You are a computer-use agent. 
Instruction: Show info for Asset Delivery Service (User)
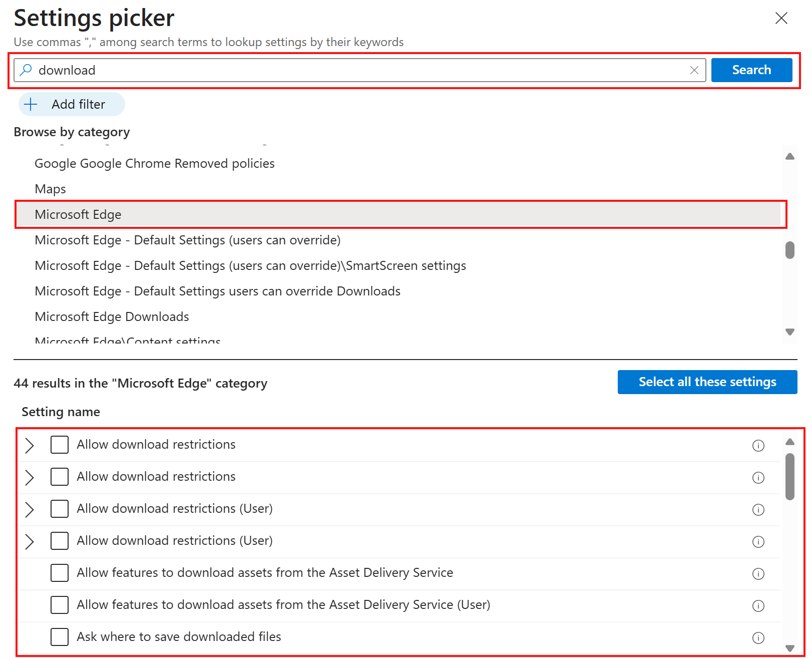coord(758,606)
